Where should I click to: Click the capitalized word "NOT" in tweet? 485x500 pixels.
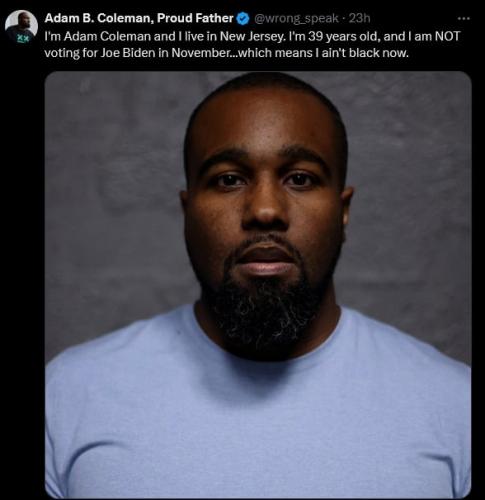coord(447,36)
